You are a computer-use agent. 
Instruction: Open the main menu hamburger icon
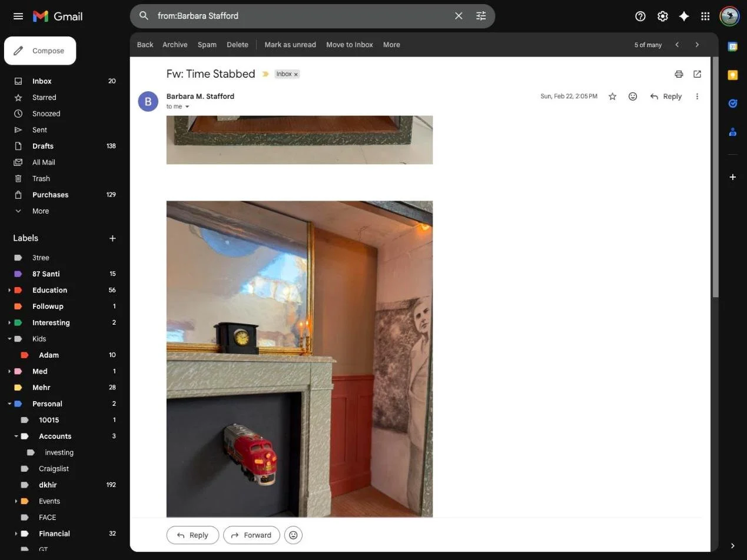tap(18, 16)
